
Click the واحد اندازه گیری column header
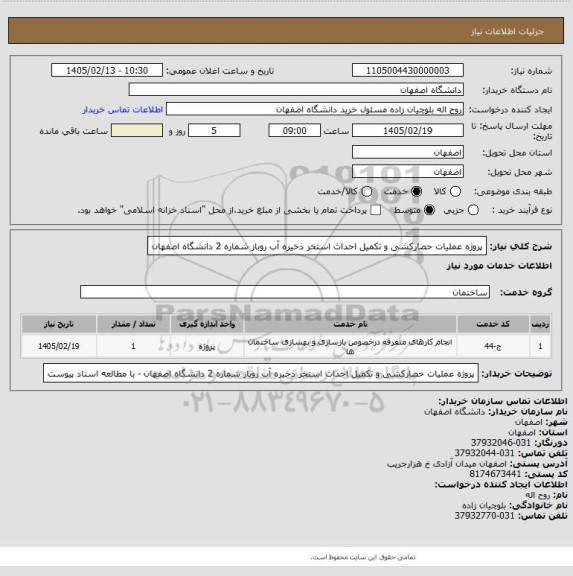pyautogui.click(x=207, y=324)
